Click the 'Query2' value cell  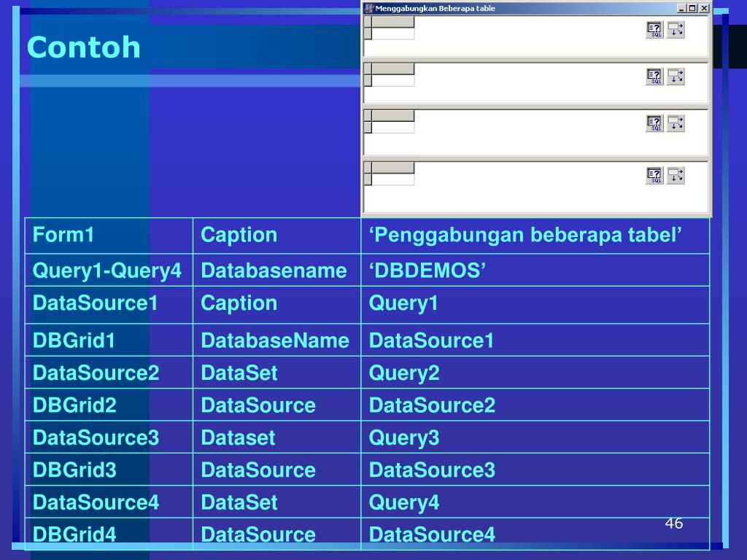pyautogui.click(x=535, y=373)
